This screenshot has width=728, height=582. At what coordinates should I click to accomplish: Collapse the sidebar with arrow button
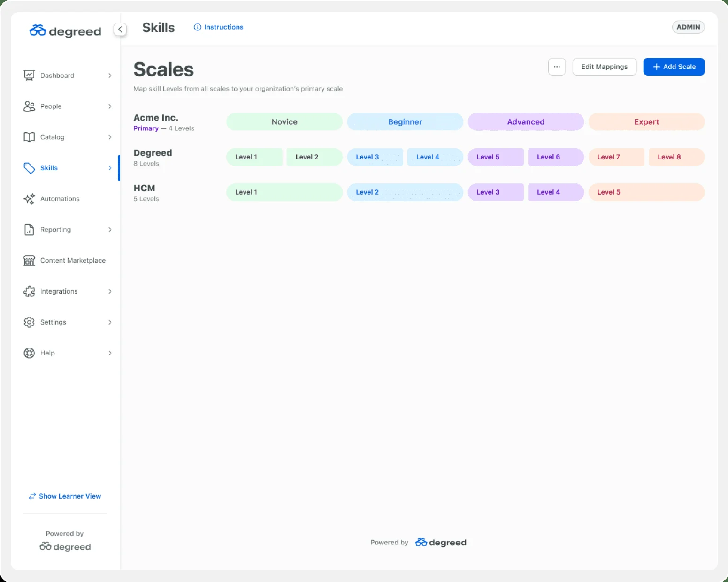click(120, 29)
